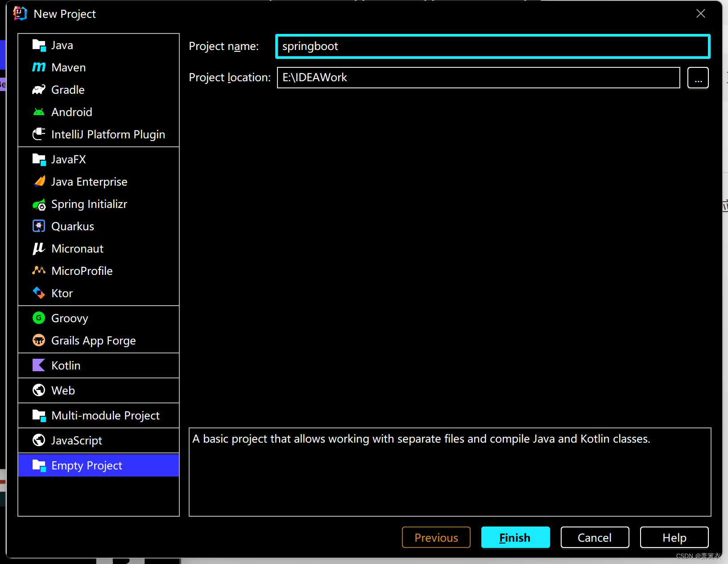The width and height of the screenshot is (728, 564).
Task: Click the Project name label
Action: (223, 46)
